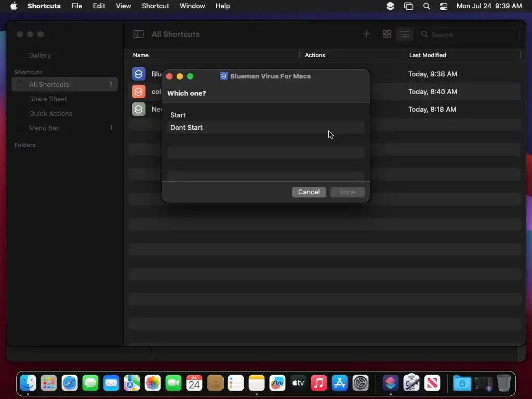Click the orange shortcut icon in list
532x399 pixels.
(x=138, y=91)
